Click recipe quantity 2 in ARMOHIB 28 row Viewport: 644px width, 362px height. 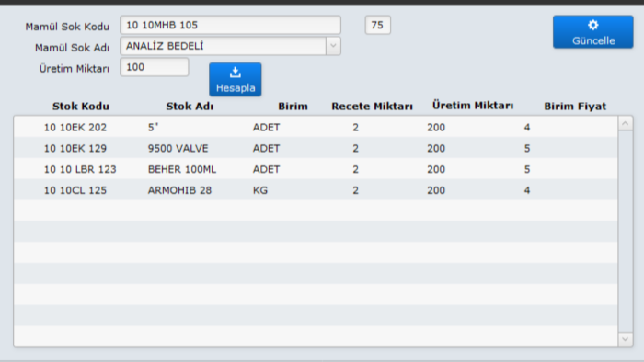tap(355, 190)
